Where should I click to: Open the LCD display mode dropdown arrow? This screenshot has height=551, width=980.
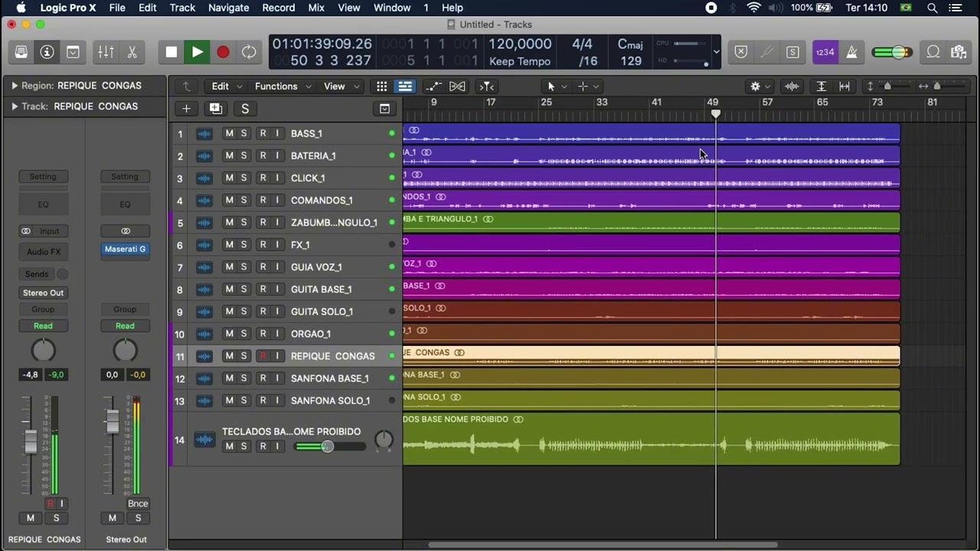tap(716, 52)
